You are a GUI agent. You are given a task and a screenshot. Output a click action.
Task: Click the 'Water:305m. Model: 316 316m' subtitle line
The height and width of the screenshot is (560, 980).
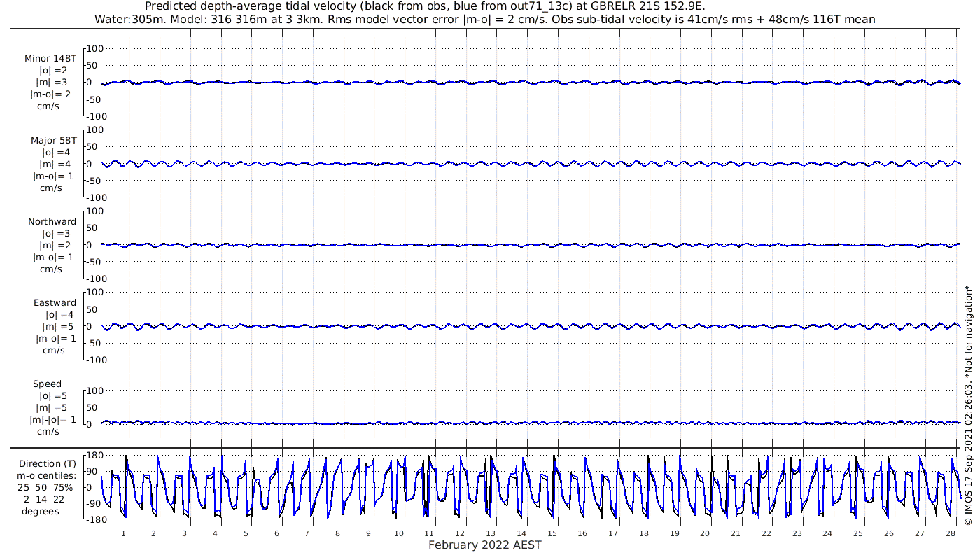[484, 20]
